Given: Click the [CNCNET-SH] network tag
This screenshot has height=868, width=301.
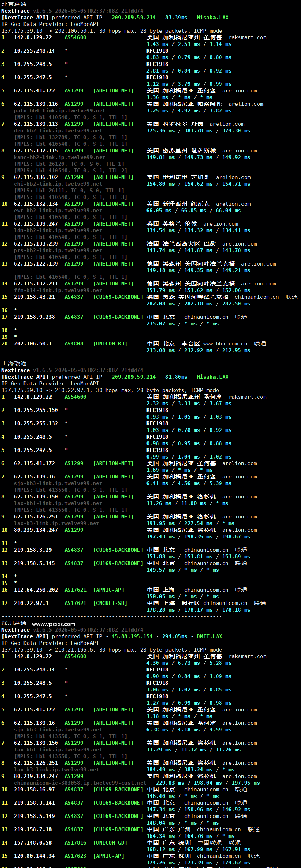Looking at the screenshot, I should click(110, 603).
